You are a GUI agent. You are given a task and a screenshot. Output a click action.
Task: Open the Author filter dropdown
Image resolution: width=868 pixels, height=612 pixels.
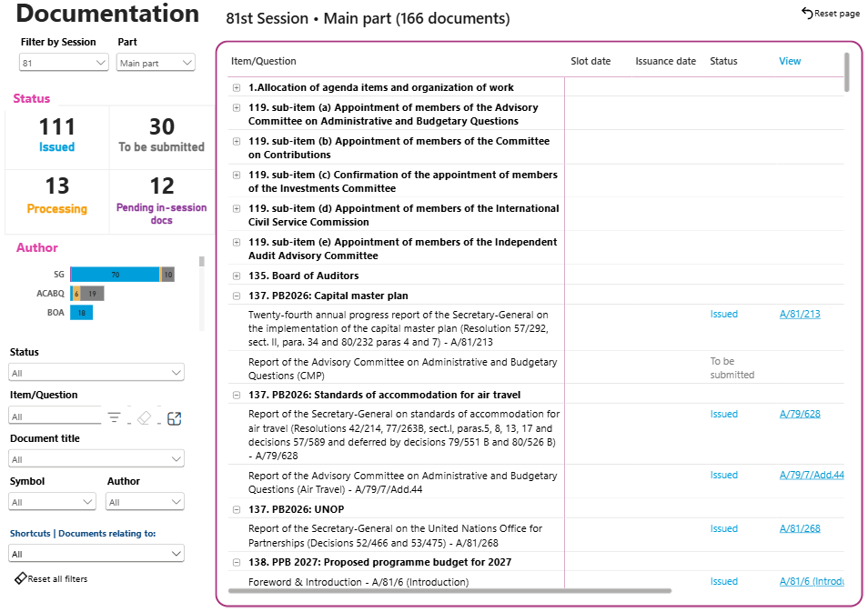tap(145, 502)
